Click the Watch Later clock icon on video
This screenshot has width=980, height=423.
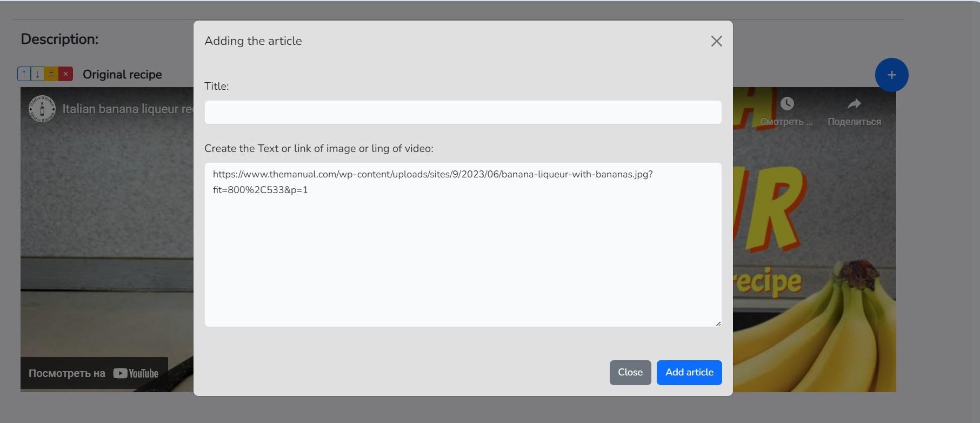click(x=786, y=104)
